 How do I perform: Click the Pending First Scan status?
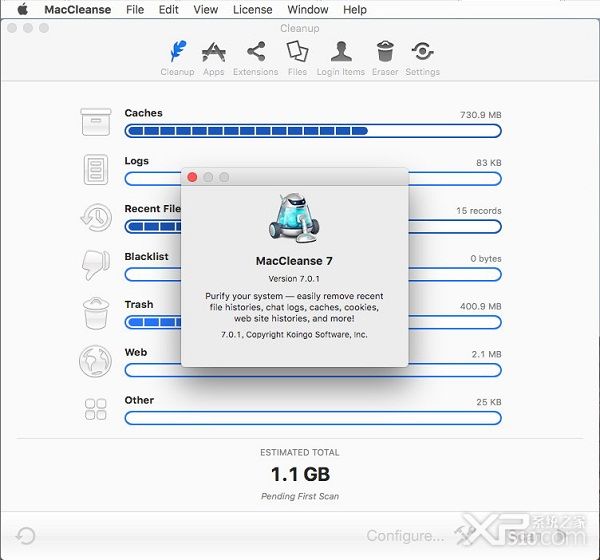coord(300,496)
